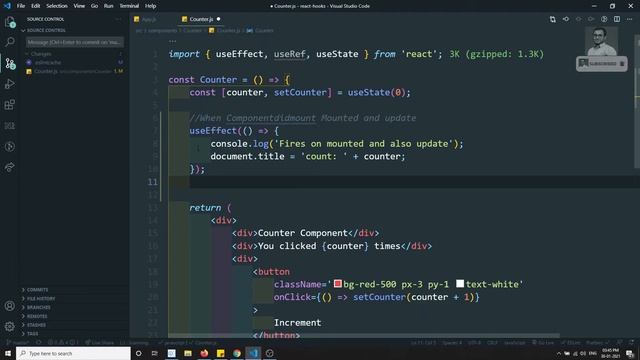Open the View menu
The height and width of the screenshot is (360, 640).
click(79, 6)
